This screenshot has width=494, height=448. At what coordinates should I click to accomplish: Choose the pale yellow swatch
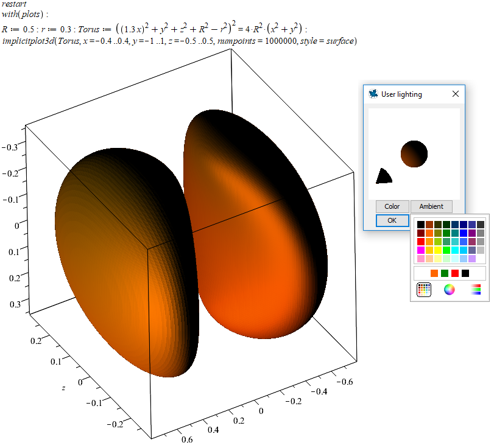click(438, 259)
